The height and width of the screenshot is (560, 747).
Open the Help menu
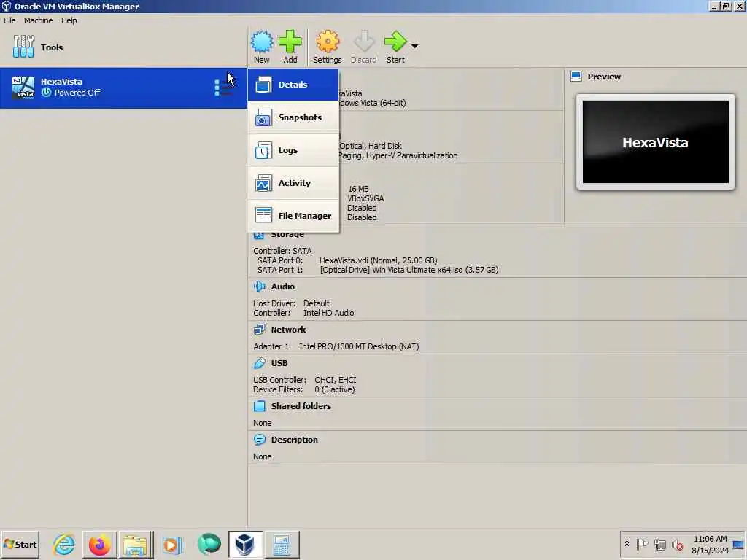pyautogui.click(x=69, y=20)
